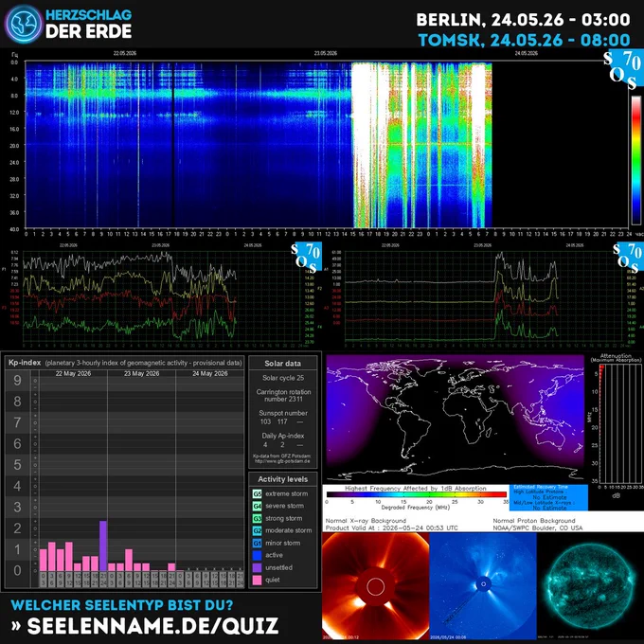Click the 'Solar data' panel header
Image resolution: width=644 pixels, height=644 pixels.
pyautogui.click(x=282, y=364)
